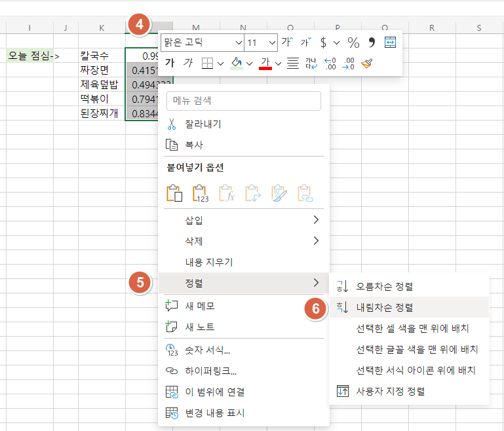Apply comma style icon
The height and width of the screenshot is (431, 504).
(372, 43)
